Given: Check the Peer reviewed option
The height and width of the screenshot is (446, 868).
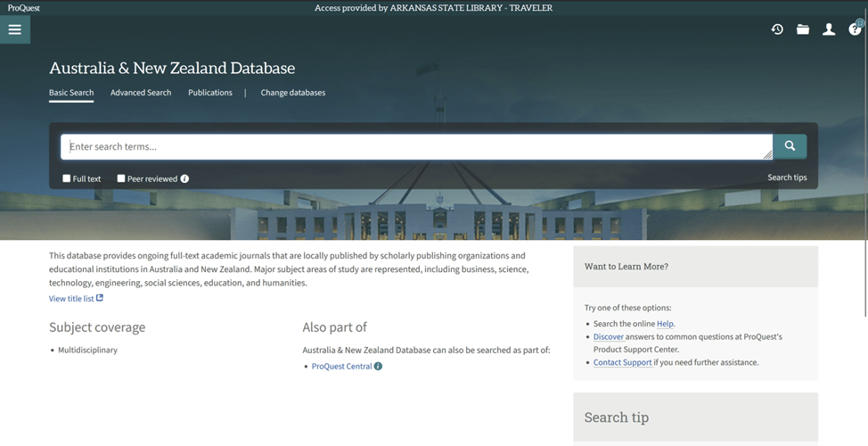Looking at the screenshot, I should pos(121,178).
